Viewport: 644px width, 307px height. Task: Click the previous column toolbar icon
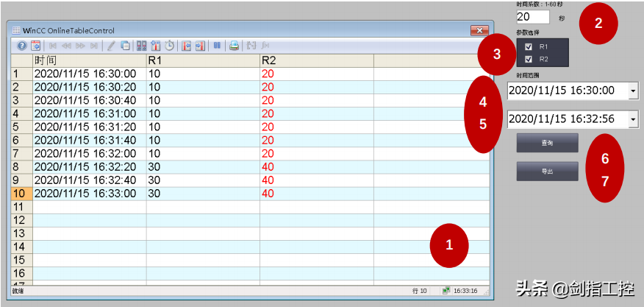186,46
